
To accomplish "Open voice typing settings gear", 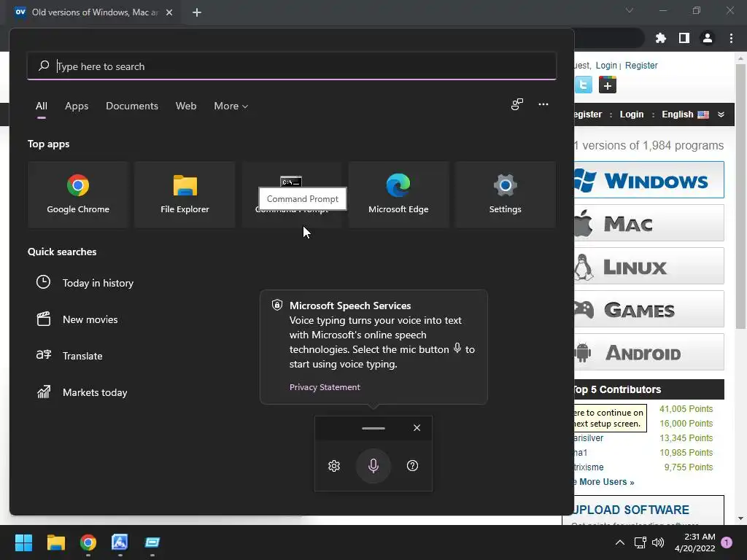I will [334, 466].
